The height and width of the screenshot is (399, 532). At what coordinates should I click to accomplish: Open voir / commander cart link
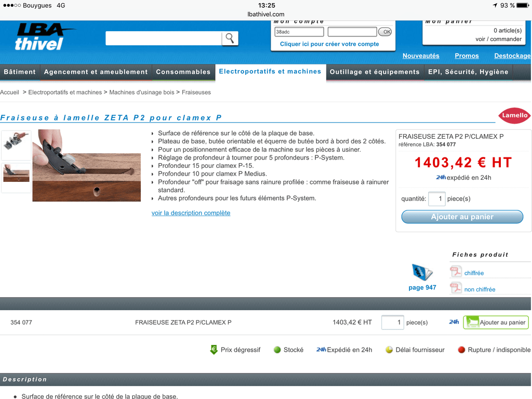(498, 39)
